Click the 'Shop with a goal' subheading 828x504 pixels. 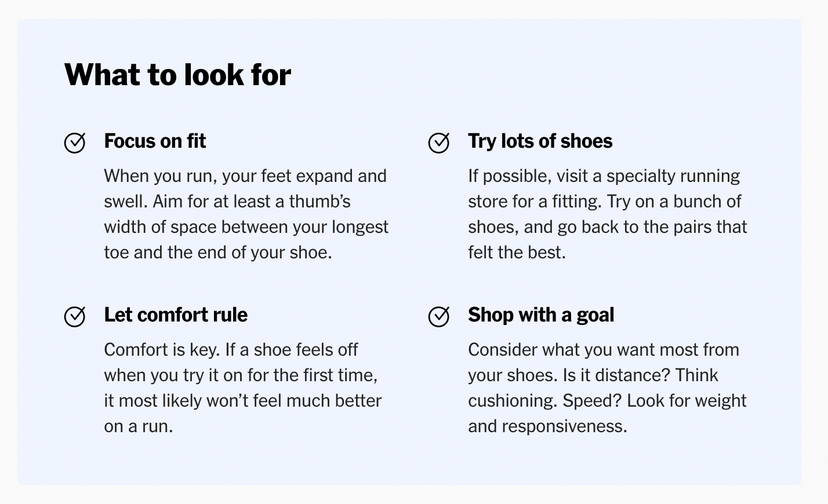(541, 315)
